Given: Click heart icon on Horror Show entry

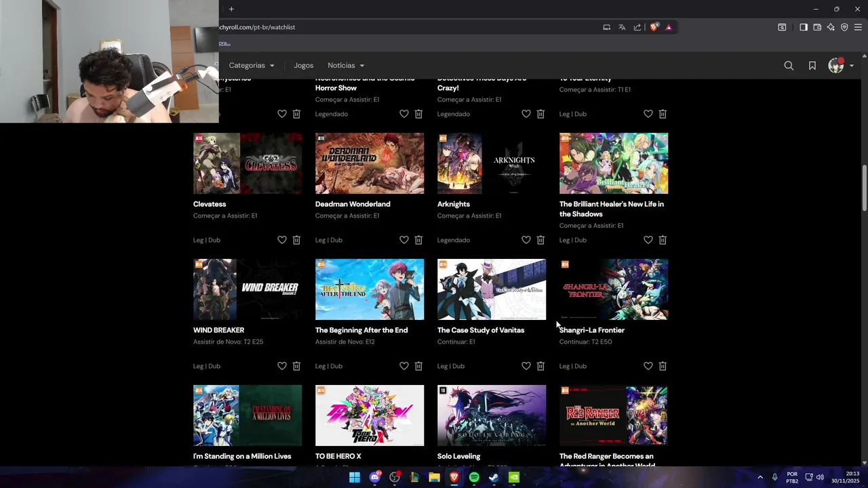Looking at the screenshot, I should [x=404, y=114].
